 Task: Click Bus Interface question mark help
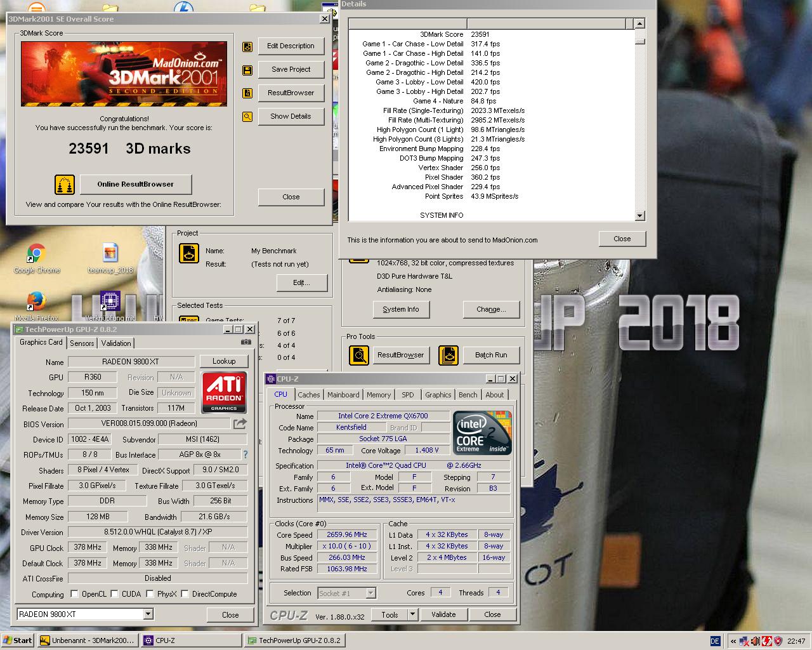(246, 454)
